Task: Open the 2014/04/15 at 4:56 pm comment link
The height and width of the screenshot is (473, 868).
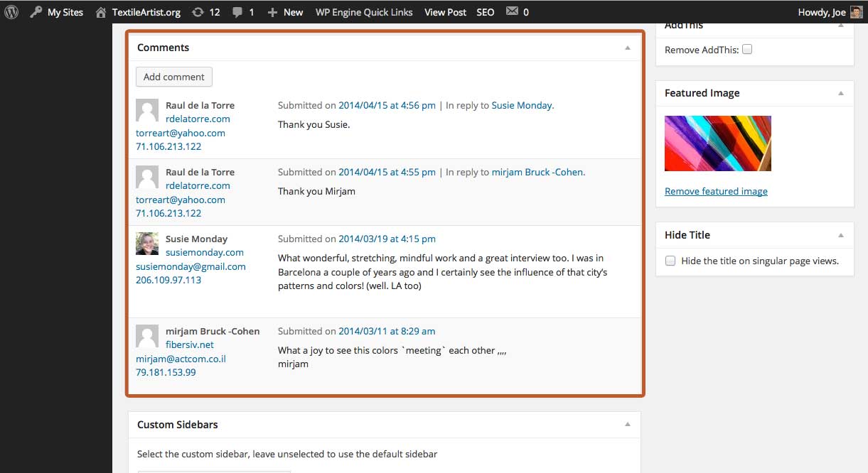Action: coord(387,105)
